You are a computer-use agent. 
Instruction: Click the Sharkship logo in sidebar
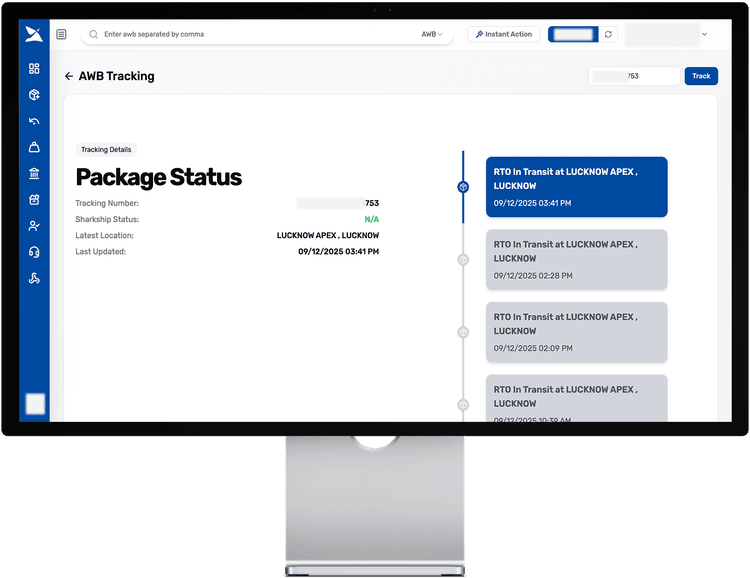pos(34,34)
